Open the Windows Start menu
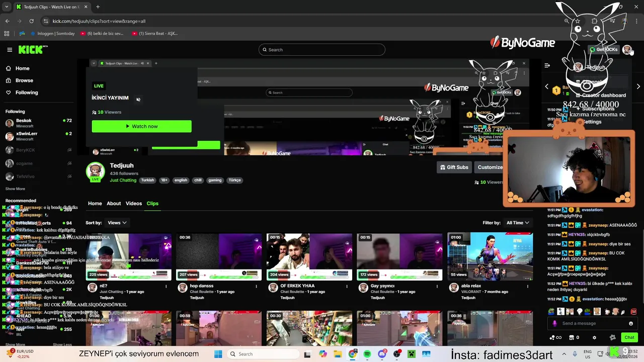The height and width of the screenshot is (362, 644). pos(218,354)
